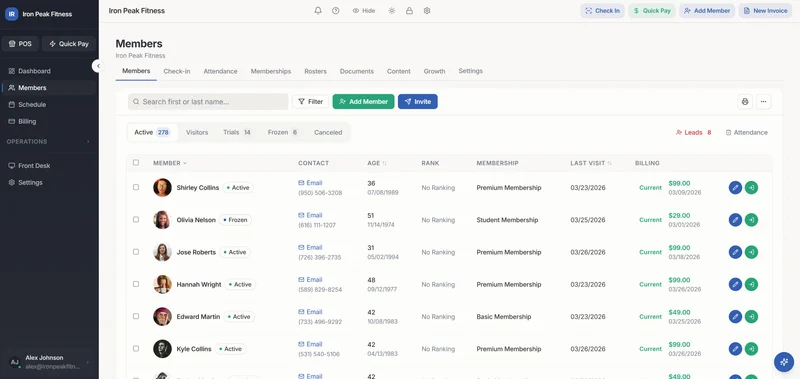Open the three-dot more options menu

point(763,102)
